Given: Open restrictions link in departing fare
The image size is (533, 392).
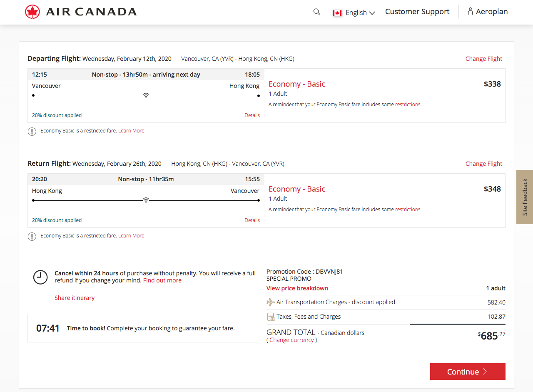Looking at the screenshot, I should (x=408, y=105).
